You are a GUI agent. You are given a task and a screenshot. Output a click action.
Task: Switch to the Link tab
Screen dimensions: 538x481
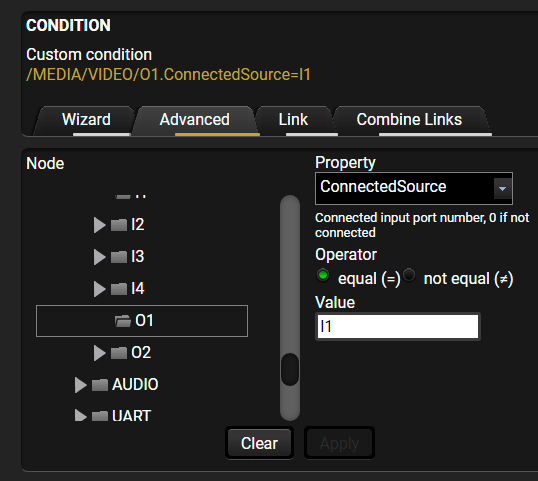(x=293, y=120)
